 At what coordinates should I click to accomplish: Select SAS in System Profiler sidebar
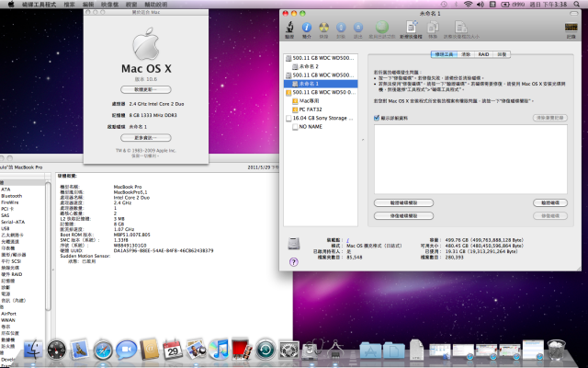click(x=6, y=215)
